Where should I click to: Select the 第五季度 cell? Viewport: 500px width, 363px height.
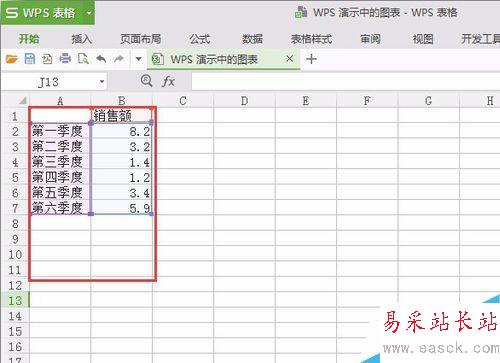(x=60, y=192)
